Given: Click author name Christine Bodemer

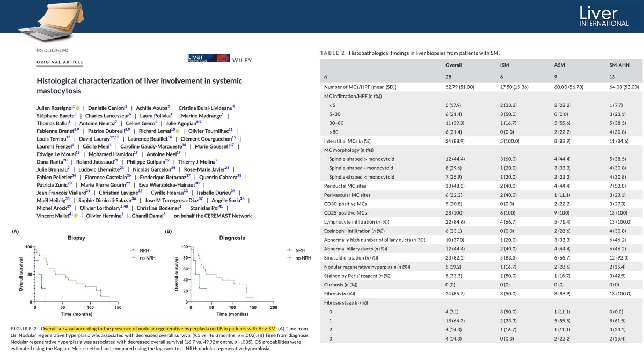Looking at the screenshot, I should click(160, 208).
